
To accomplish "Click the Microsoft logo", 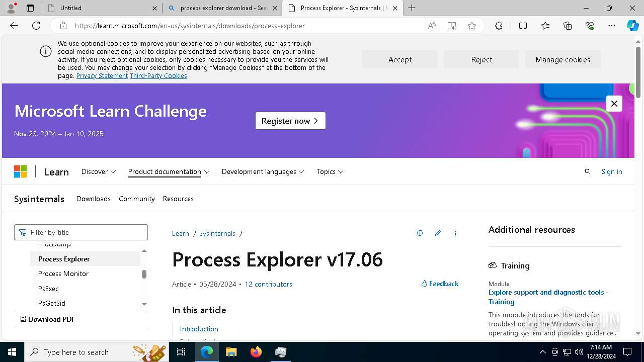I will 20,171.
